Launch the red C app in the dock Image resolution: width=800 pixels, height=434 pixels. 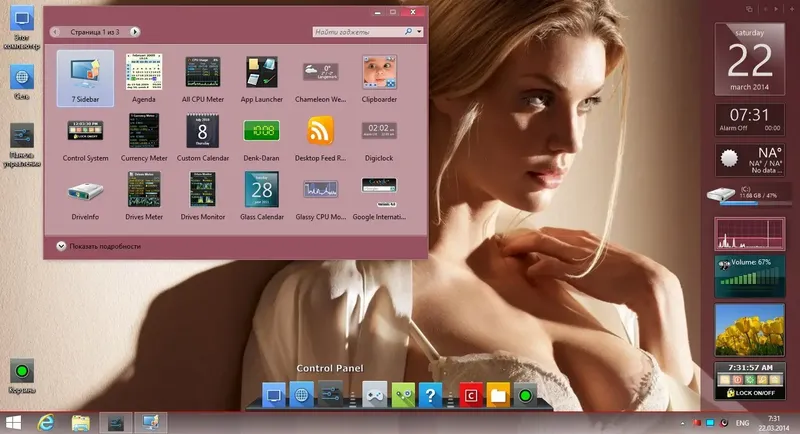pos(471,395)
